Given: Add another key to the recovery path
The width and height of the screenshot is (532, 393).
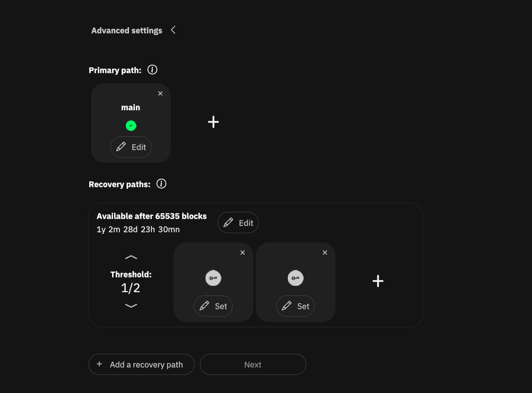Looking at the screenshot, I should click(x=378, y=281).
